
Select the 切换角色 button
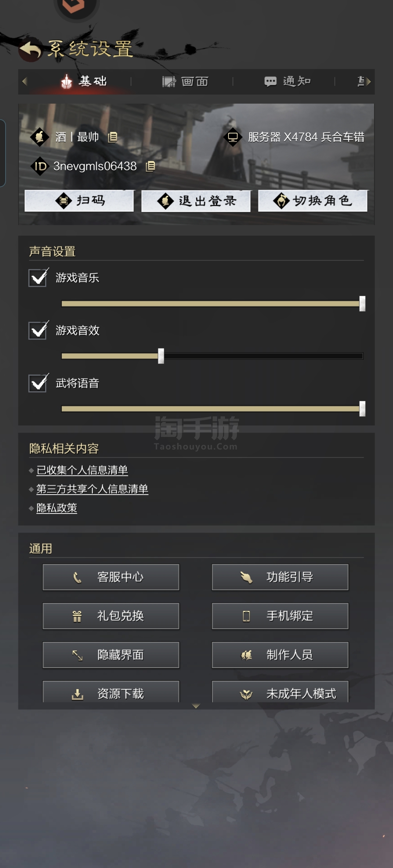coord(312,201)
